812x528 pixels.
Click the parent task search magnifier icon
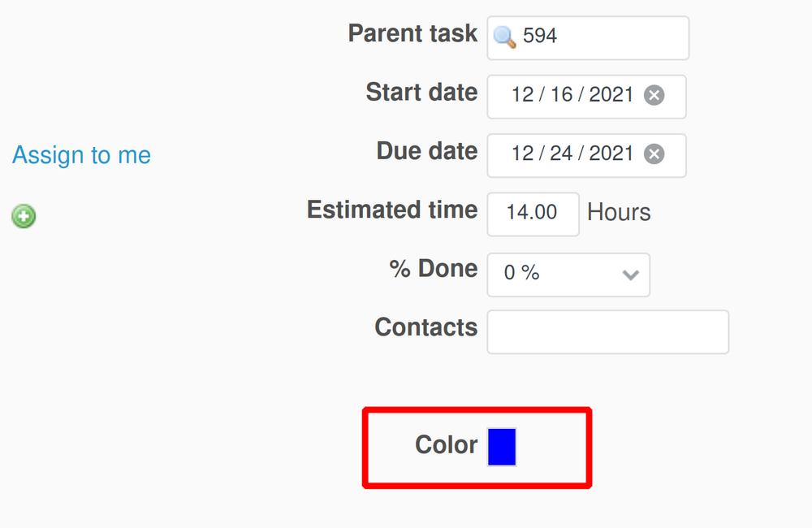[x=505, y=37]
